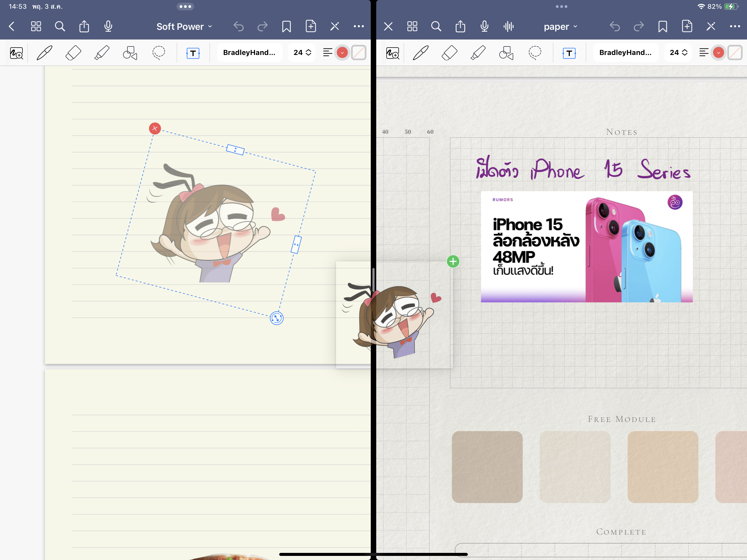Open BradleyHand font picker in left toolbar
The width and height of the screenshot is (747, 560).
click(x=249, y=52)
